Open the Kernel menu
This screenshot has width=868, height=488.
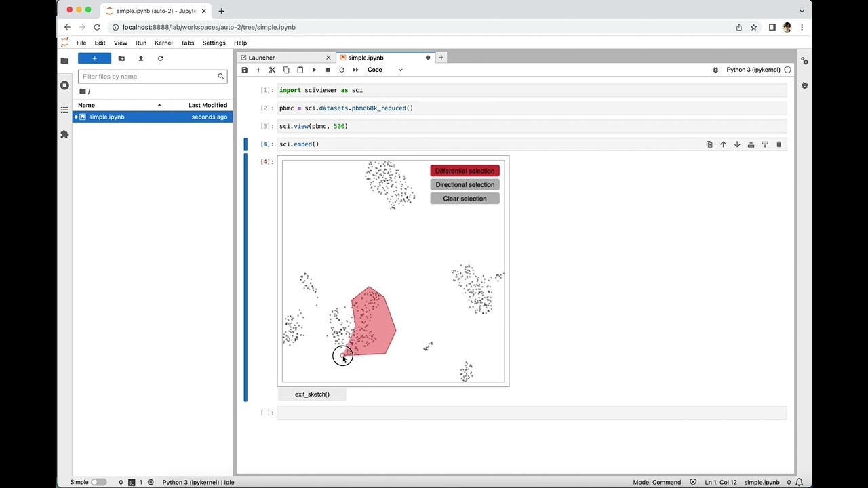pos(163,43)
